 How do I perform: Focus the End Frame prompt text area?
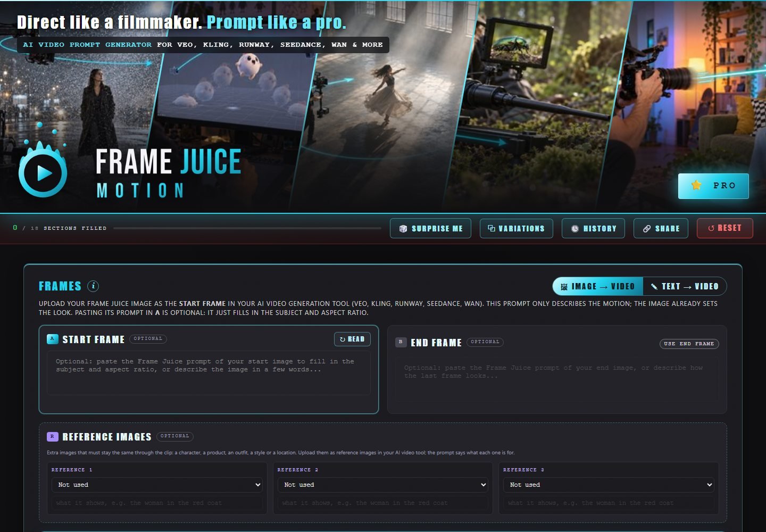coord(557,379)
